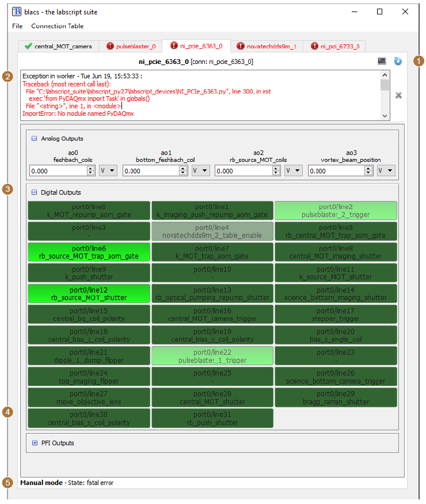Select the ni_pcie_6363_0 tab
This screenshot has height=504, width=426.
coord(196,46)
